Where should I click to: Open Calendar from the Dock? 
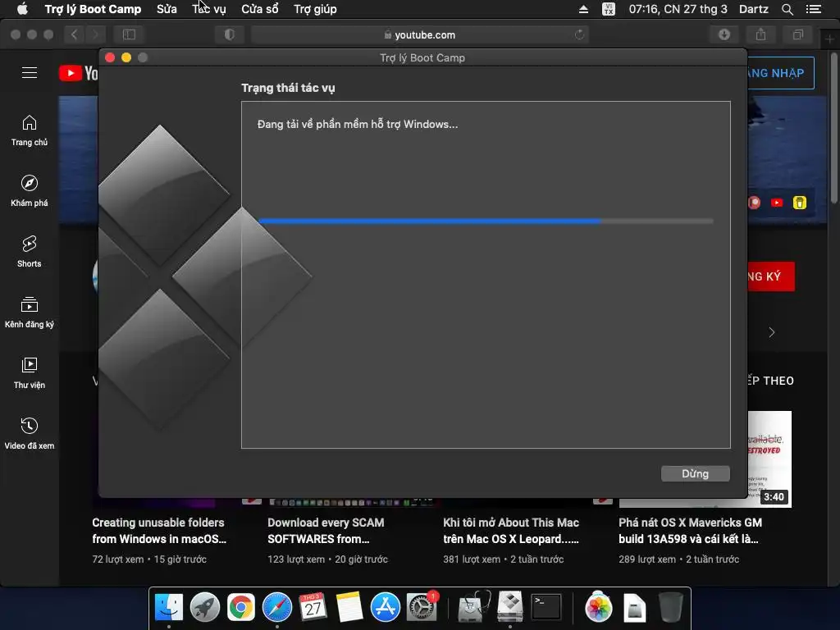[313, 608]
